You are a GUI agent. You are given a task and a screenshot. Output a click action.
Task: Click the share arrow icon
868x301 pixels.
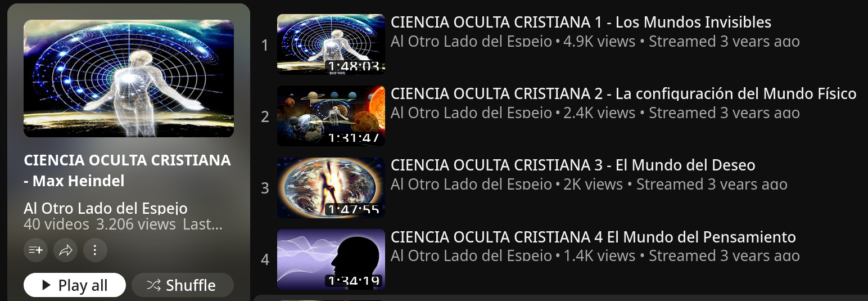coord(65,250)
